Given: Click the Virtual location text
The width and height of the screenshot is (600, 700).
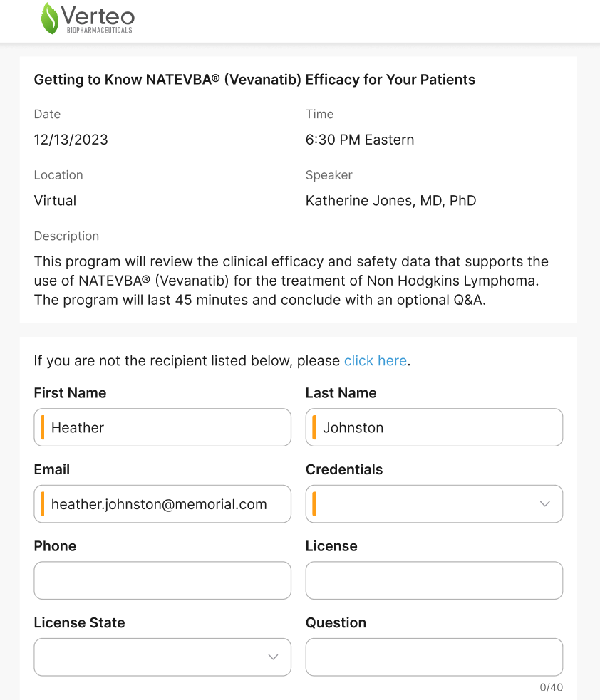Looking at the screenshot, I should 55,201.
